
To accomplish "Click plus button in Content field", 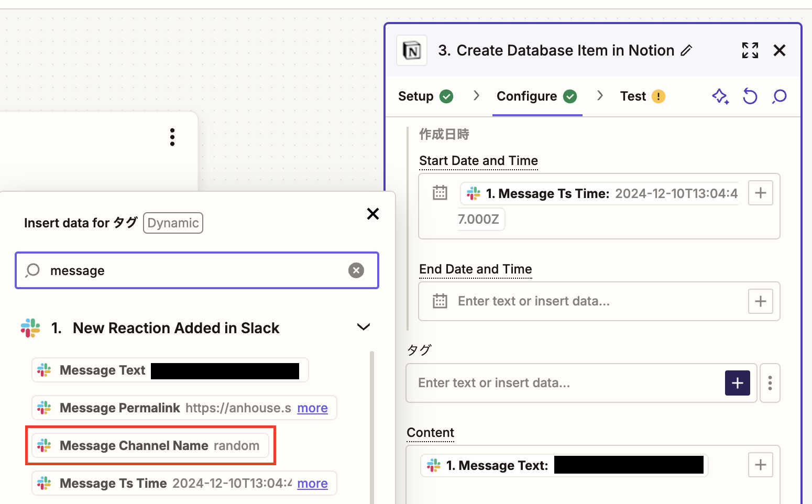I will 761,465.
